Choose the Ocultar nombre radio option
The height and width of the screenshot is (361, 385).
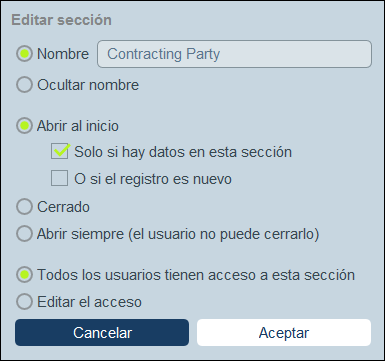point(24,85)
